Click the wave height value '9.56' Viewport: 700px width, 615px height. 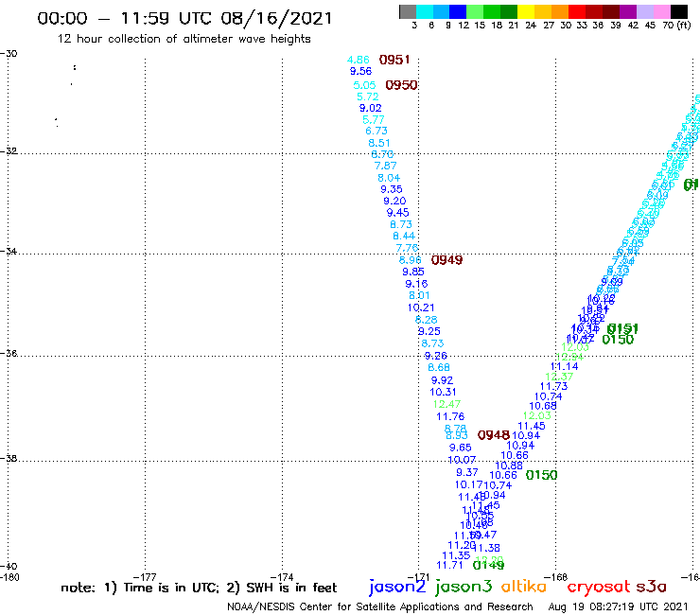pos(360,71)
